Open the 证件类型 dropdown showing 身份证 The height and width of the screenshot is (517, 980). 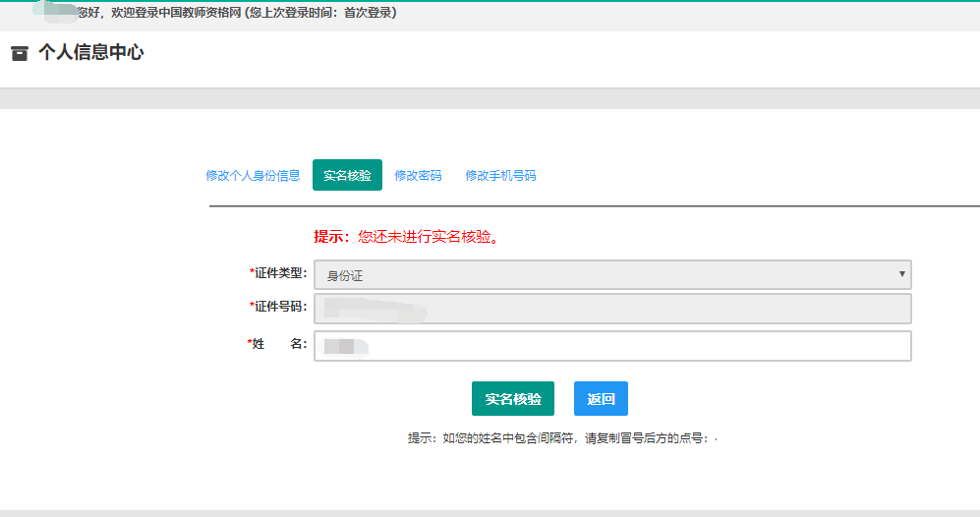(612, 275)
